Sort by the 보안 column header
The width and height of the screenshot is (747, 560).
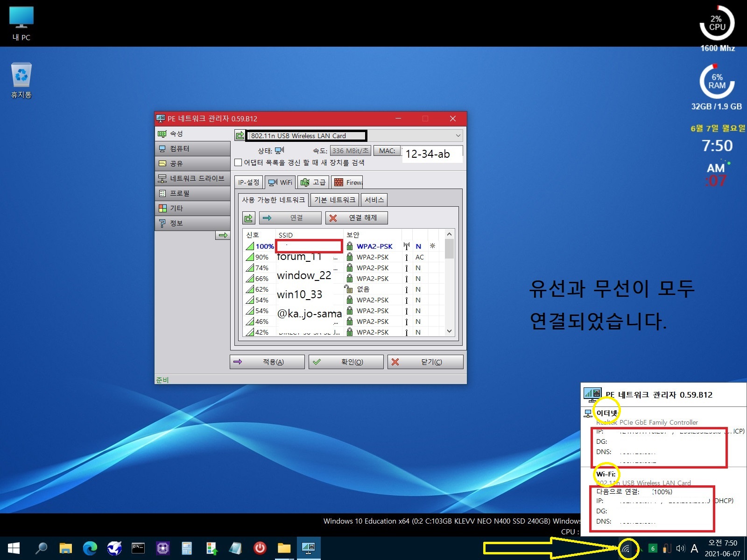tap(372, 235)
